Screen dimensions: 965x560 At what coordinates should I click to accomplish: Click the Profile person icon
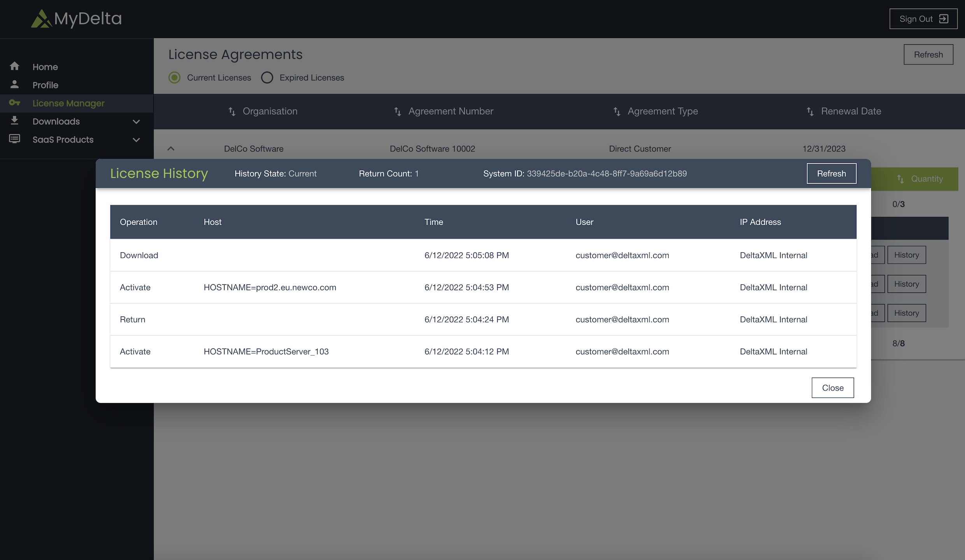pyautogui.click(x=14, y=84)
